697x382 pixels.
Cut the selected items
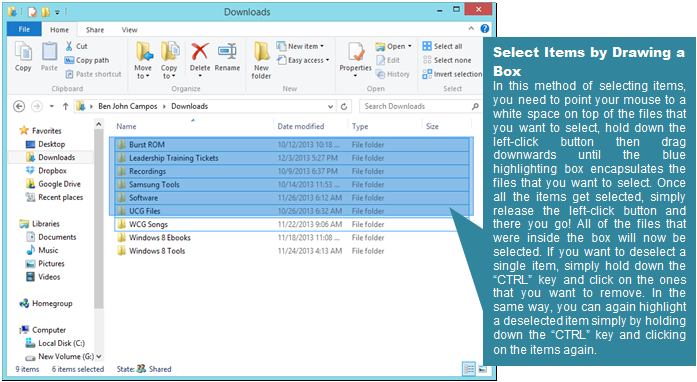76,46
